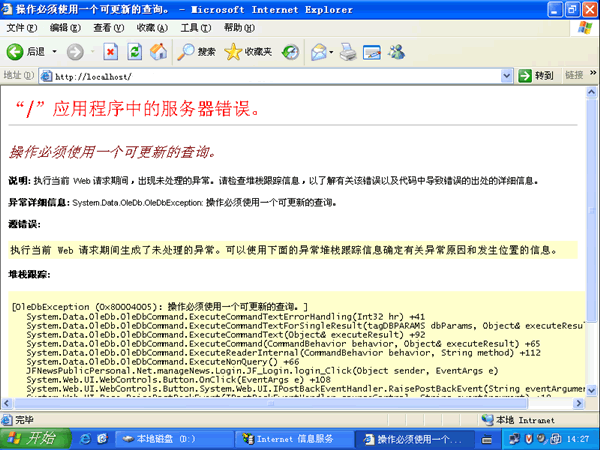Image resolution: width=600 pixels, height=450 pixels.
Task: Click the 完毕 status bar text
Action: [x=24, y=420]
